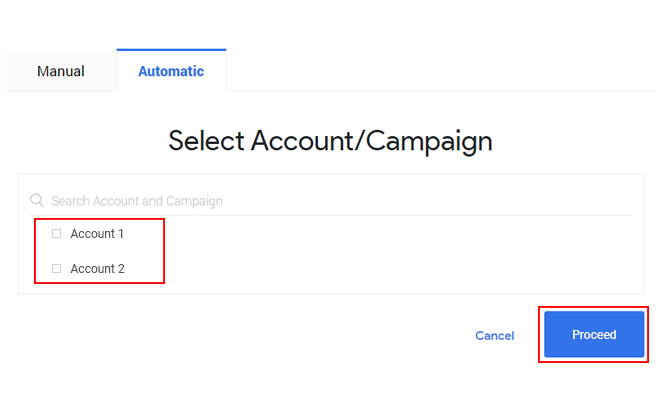Open the Manual setup tab
Image resolution: width=661 pixels, height=411 pixels.
(61, 71)
